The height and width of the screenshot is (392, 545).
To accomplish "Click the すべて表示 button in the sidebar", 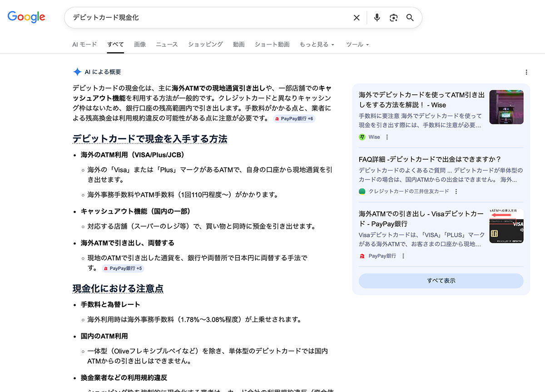I will tap(441, 281).
